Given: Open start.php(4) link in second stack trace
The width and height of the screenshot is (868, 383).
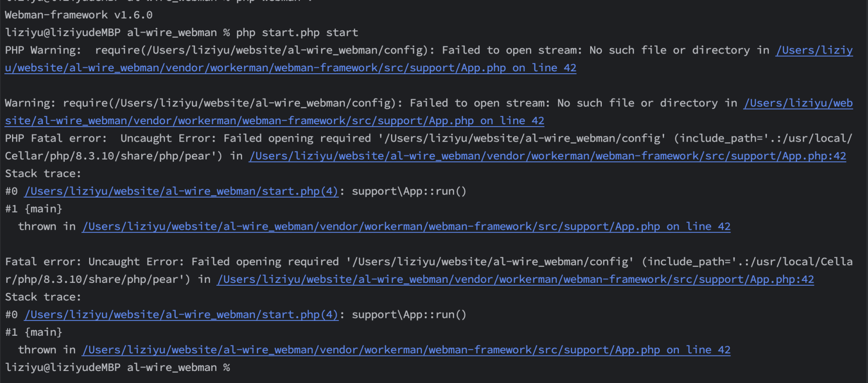Looking at the screenshot, I should click(181, 315).
